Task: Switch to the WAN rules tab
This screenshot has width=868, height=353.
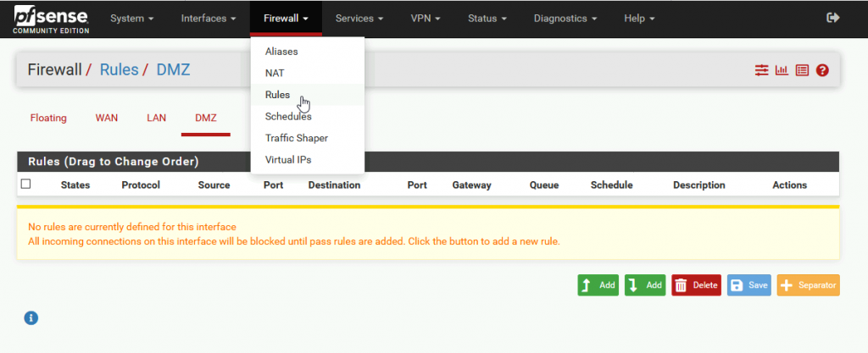Action: pyautogui.click(x=106, y=118)
